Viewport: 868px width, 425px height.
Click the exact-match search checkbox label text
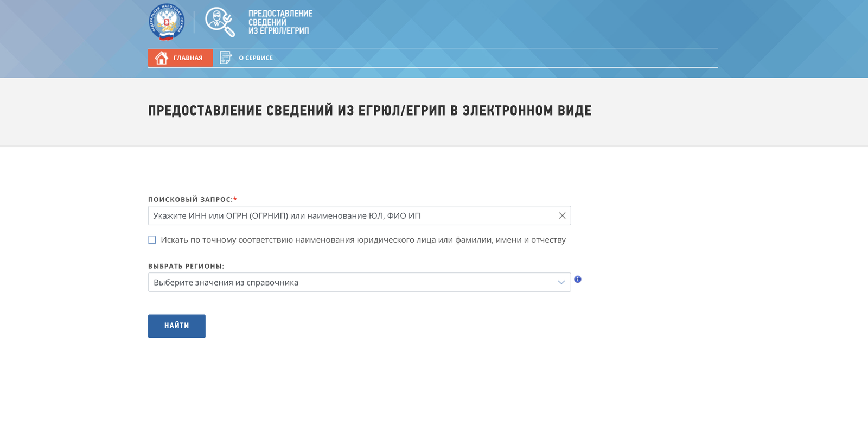pyautogui.click(x=363, y=240)
